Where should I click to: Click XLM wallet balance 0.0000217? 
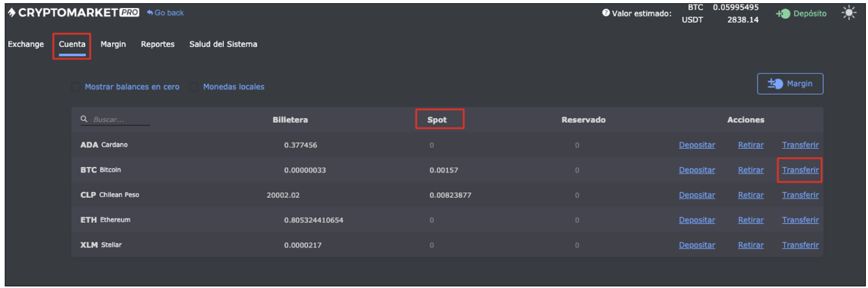pyautogui.click(x=303, y=245)
